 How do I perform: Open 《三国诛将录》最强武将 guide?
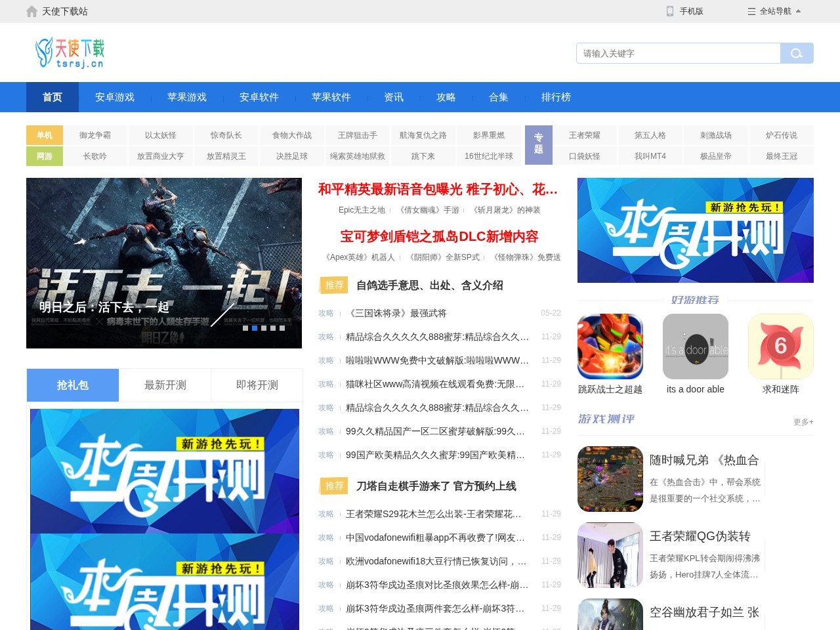tap(396, 313)
